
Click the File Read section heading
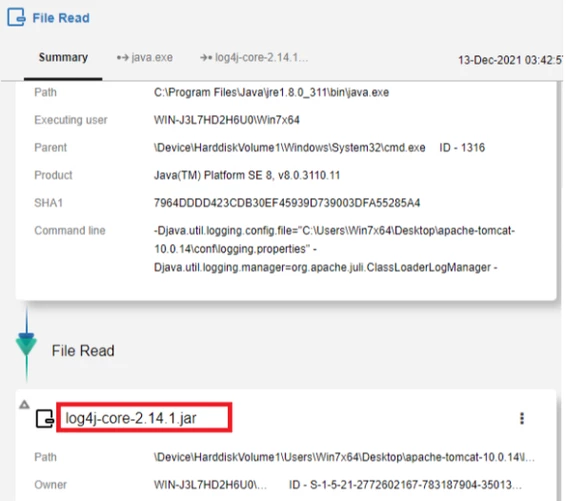83,351
